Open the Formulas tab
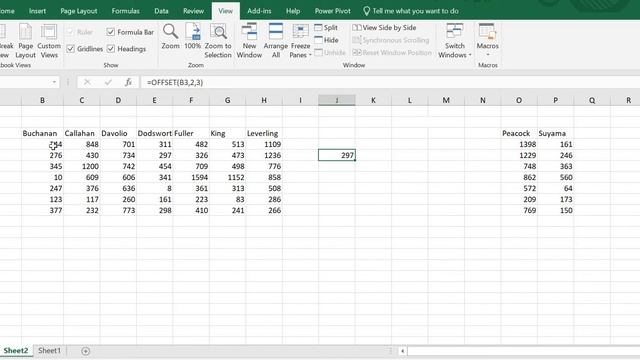 tap(125, 11)
